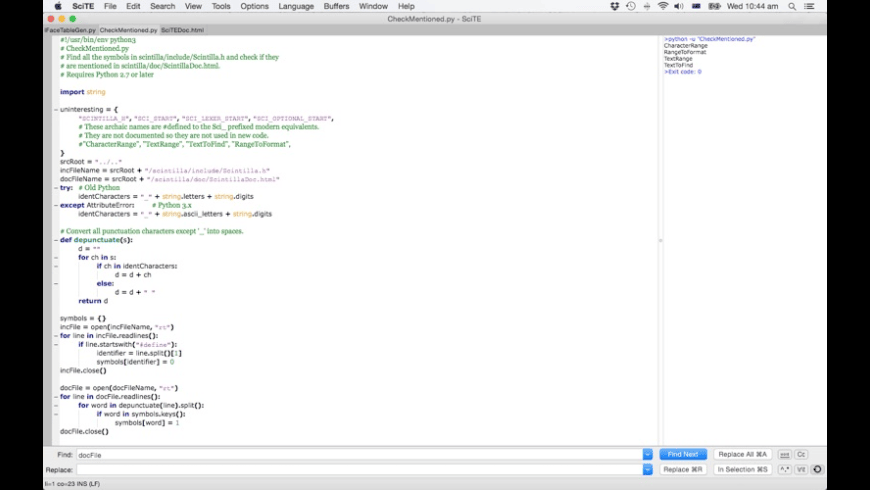Click the menu bar clock 'Wed 10:44 am'

[x=752, y=6]
